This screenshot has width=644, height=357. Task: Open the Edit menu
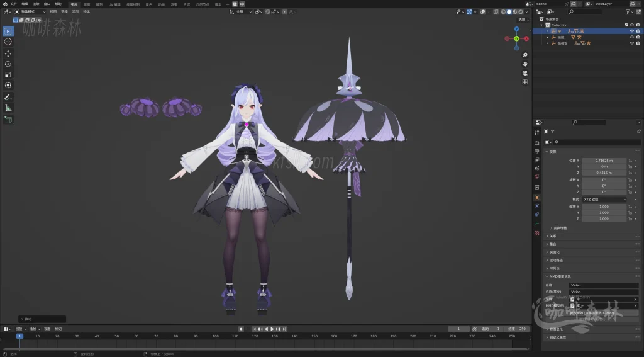25,4
